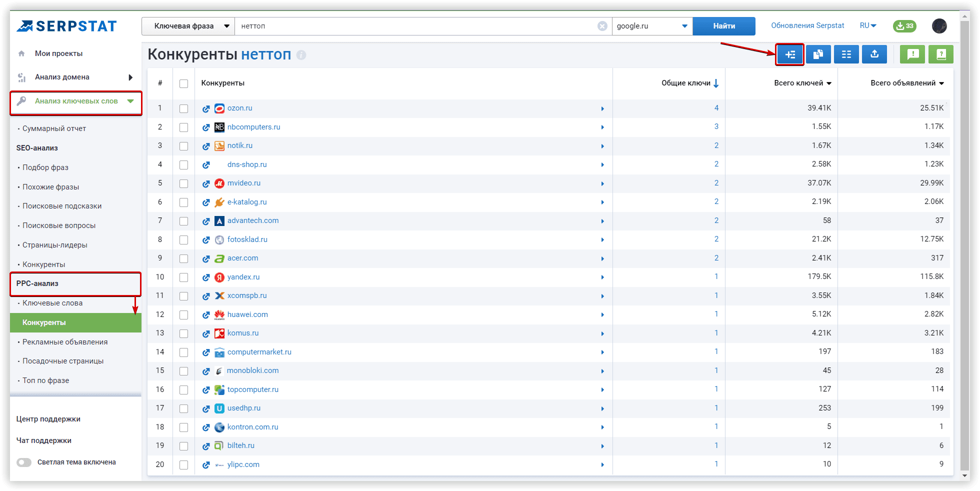
Task: Click external link icon for ylipc.com
Action: pos(206,465)
